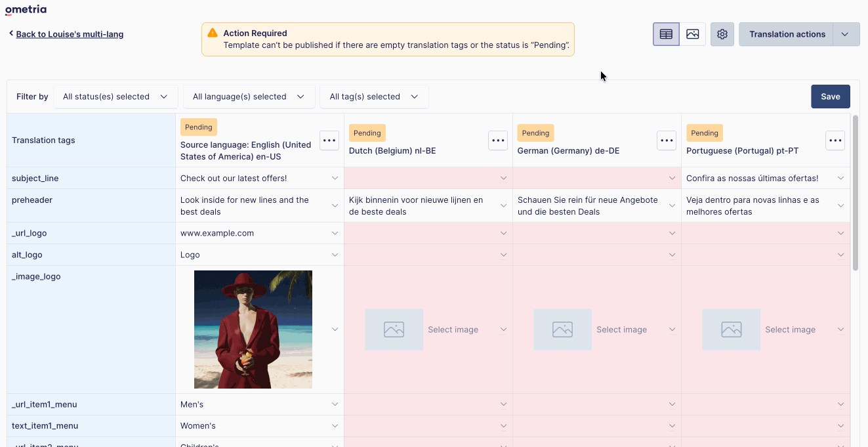Expand Dutch _url_logo cell chevron

(x=503, y=233)
